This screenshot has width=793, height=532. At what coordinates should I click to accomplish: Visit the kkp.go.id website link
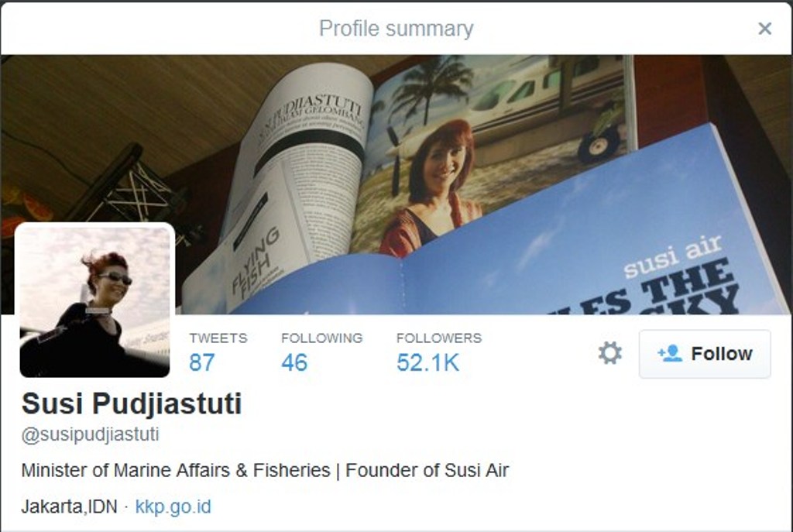(x=173, y=506)
